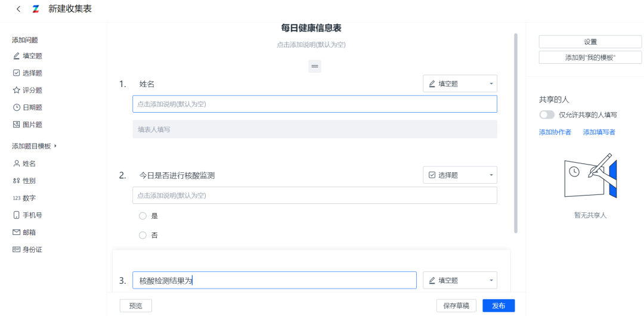Click the back arrow icon
Viewport: 644px width, 316px height.
(18, 9)
